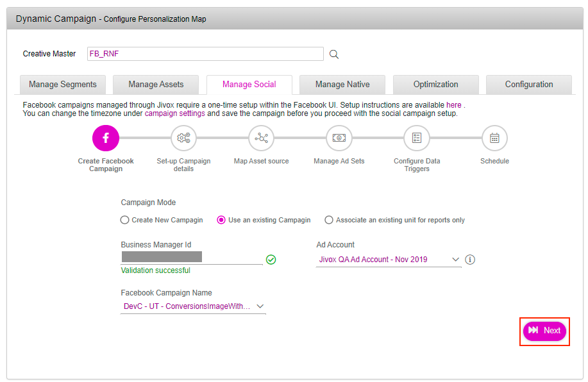
Task: Open the Optimization tab
Action: [x=435, y=85]
